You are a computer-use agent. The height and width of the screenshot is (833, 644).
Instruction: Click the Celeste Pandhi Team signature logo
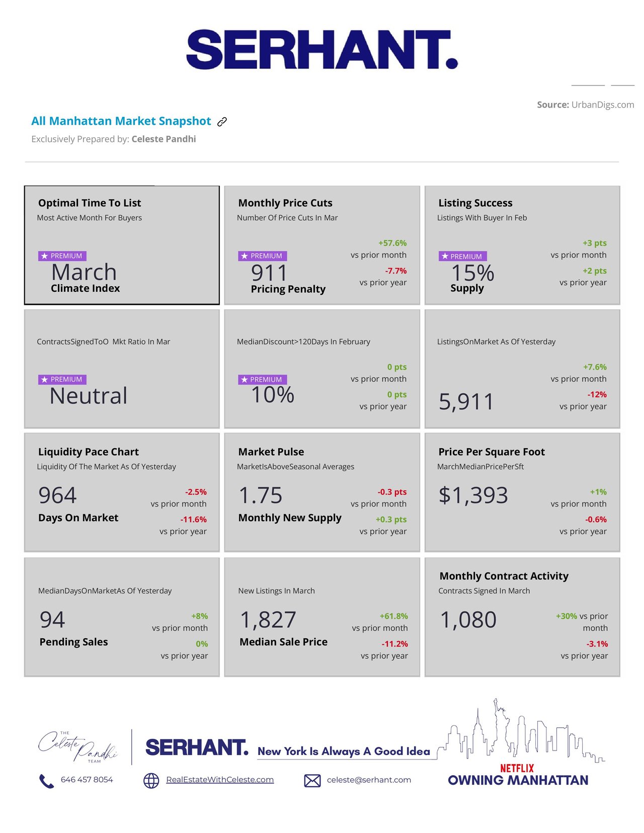click(78, 747)
